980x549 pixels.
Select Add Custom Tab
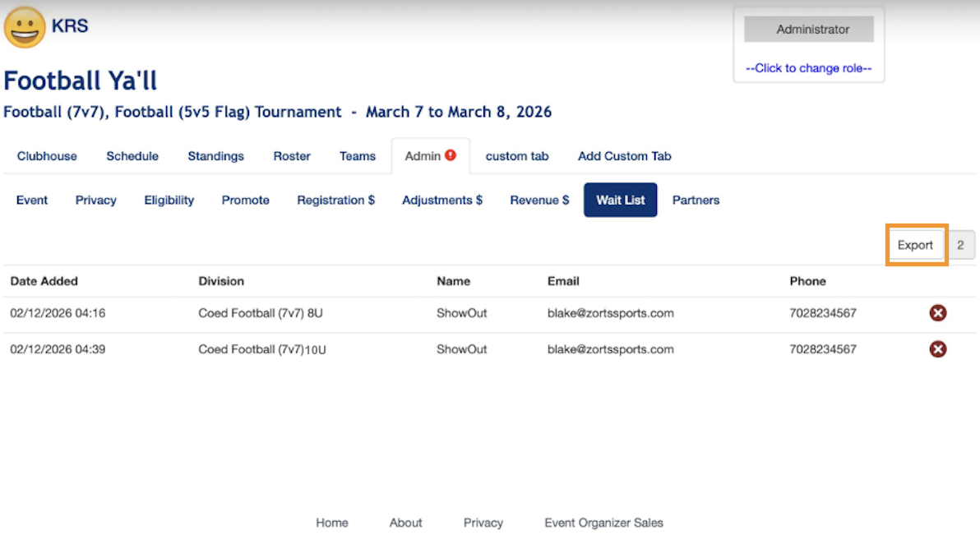point(624,156)
